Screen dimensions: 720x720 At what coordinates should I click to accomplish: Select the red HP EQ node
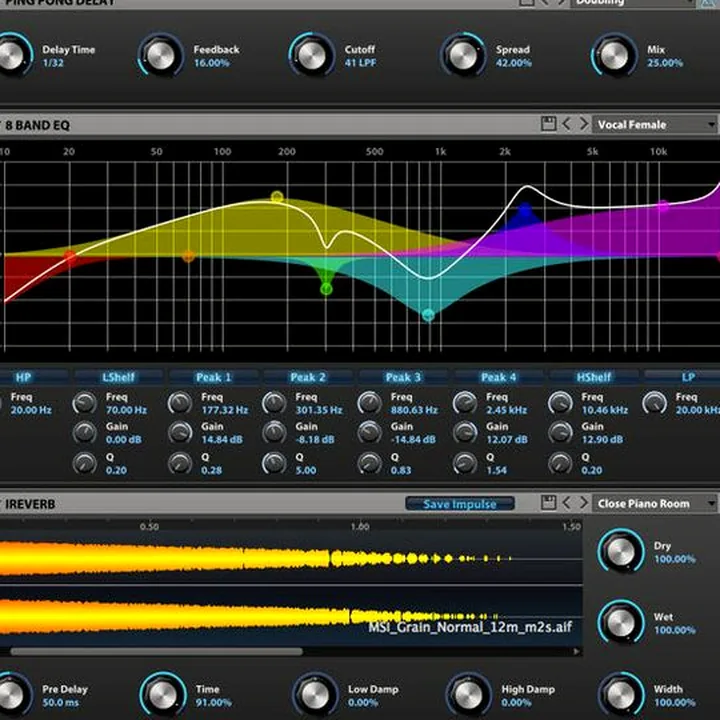[70, 256]
